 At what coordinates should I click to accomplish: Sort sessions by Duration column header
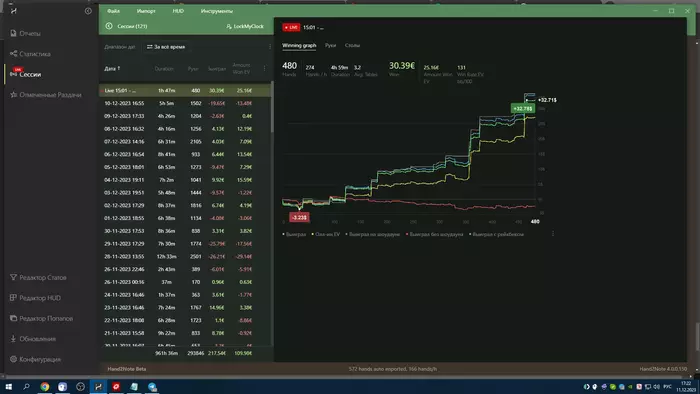pos(164,69)
